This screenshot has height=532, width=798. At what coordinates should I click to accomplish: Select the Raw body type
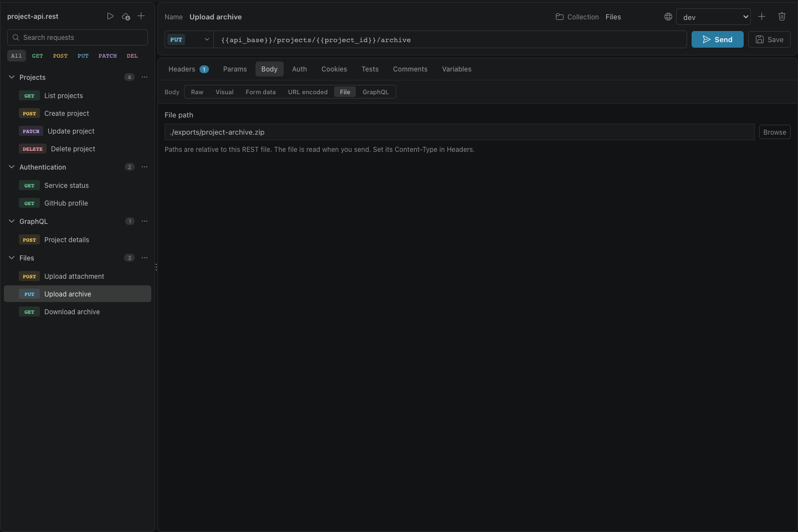tap(197, 92)
